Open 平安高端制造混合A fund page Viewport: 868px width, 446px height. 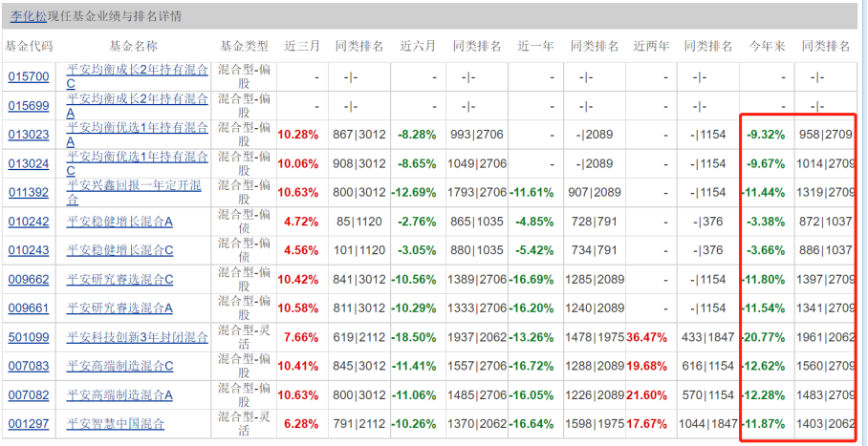tap(119, 395)
